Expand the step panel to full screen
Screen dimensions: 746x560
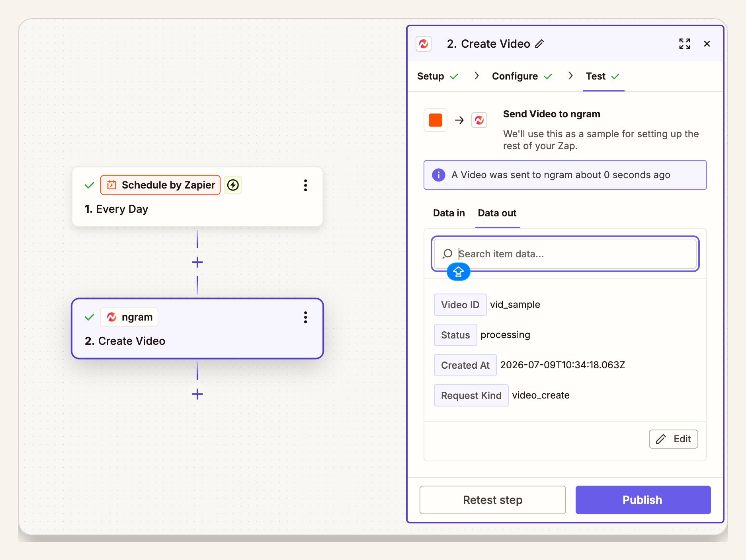click(x=684, y=44)
